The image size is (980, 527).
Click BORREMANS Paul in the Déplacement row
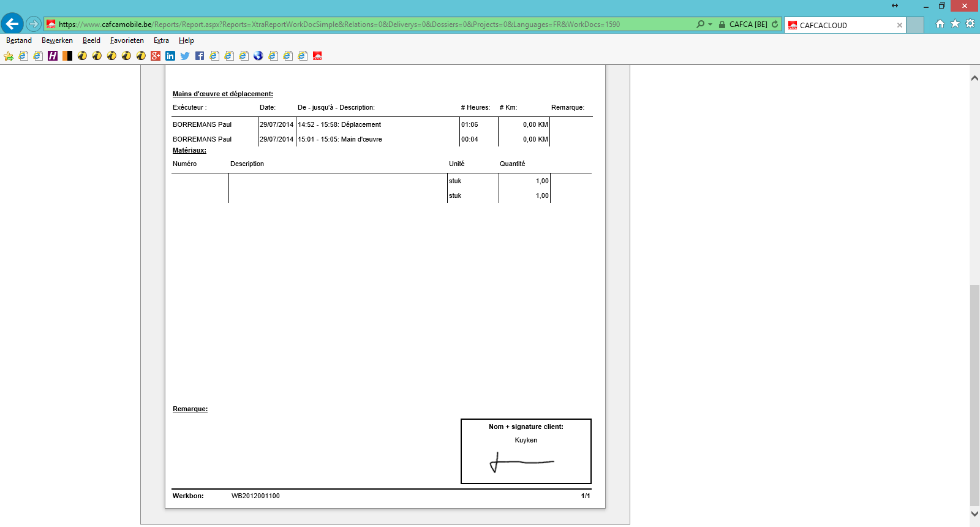[202, 124]
